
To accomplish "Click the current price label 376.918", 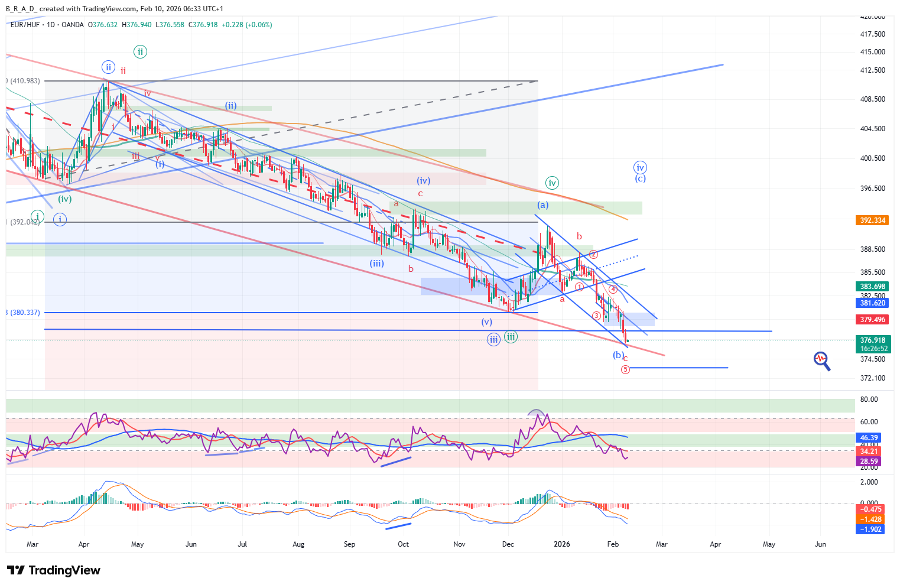I will point(872,340).
